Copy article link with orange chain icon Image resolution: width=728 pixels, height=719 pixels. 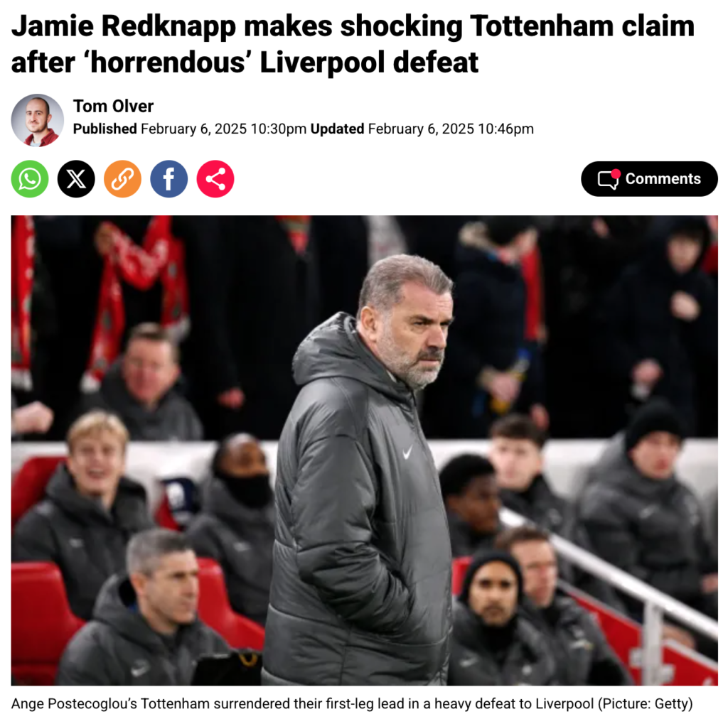pos(122,179)
